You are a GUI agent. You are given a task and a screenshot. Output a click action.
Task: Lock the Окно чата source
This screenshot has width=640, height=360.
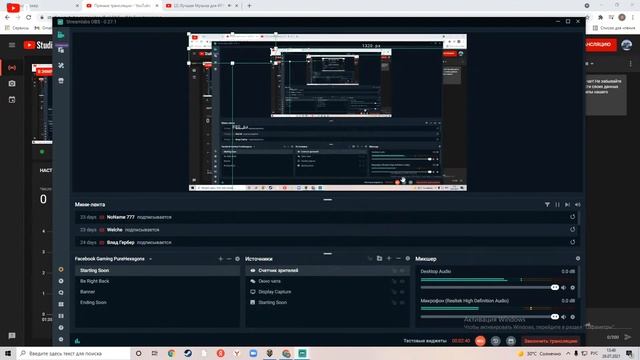394,281
